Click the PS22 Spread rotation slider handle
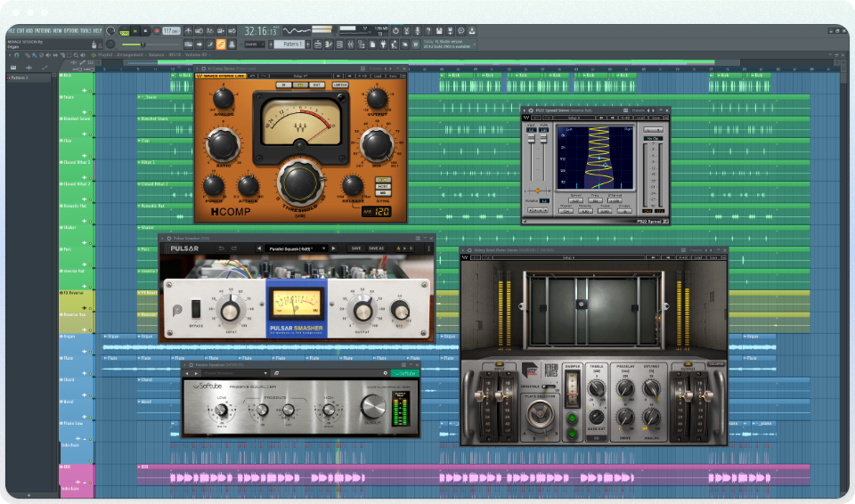Image resolution: width=855 pixels, height=504 pixels. point(537,191)
